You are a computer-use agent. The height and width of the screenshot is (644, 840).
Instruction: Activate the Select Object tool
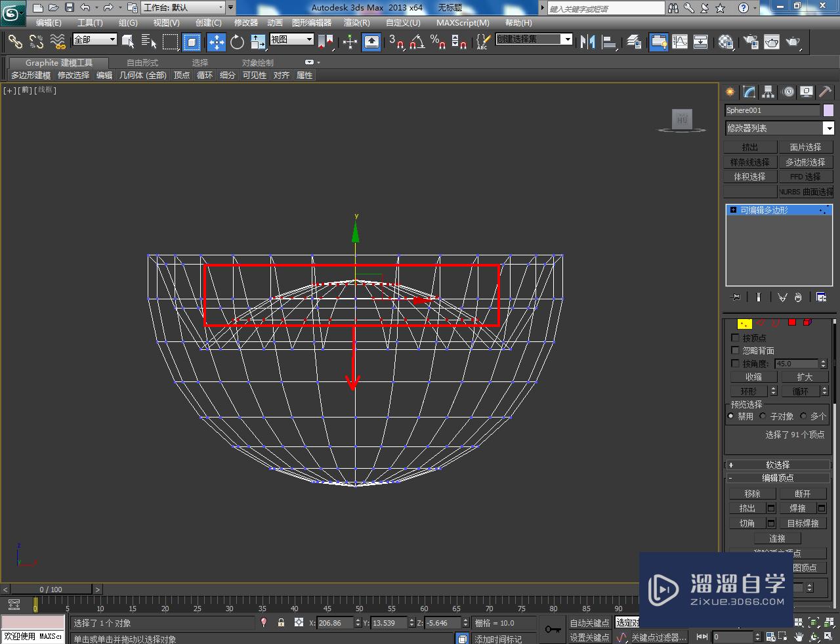128,42
